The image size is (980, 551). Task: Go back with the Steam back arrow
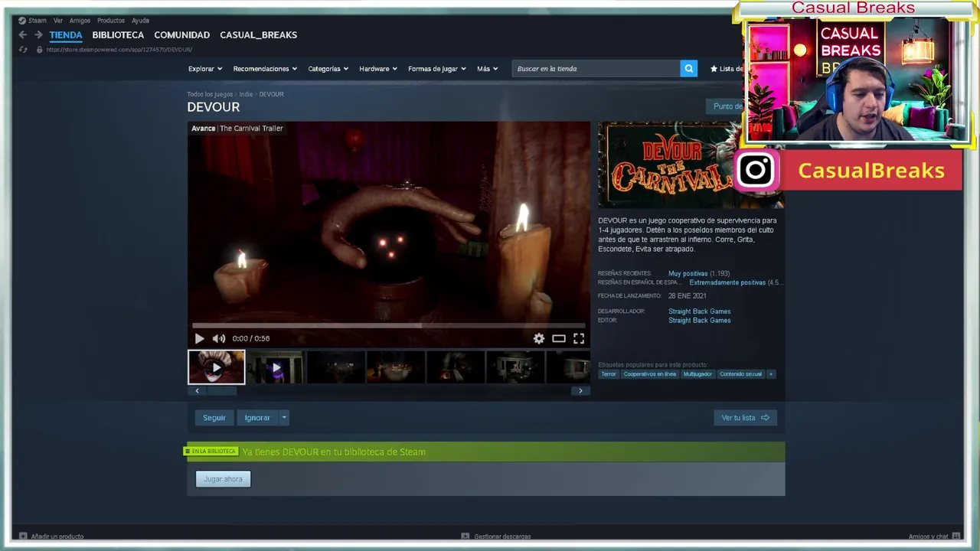pos(23,35)
